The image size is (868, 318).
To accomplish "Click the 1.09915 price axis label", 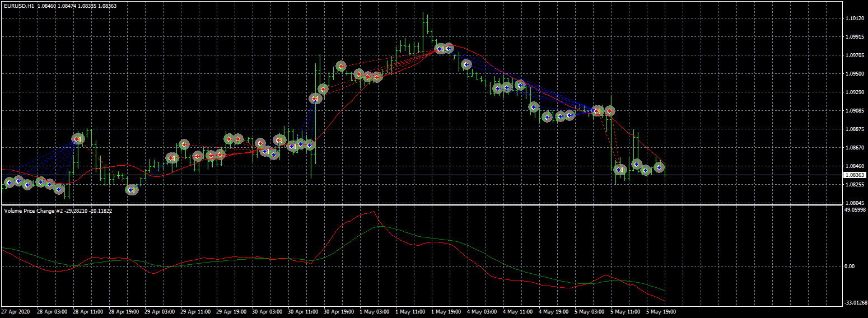I will coord(855,37).
